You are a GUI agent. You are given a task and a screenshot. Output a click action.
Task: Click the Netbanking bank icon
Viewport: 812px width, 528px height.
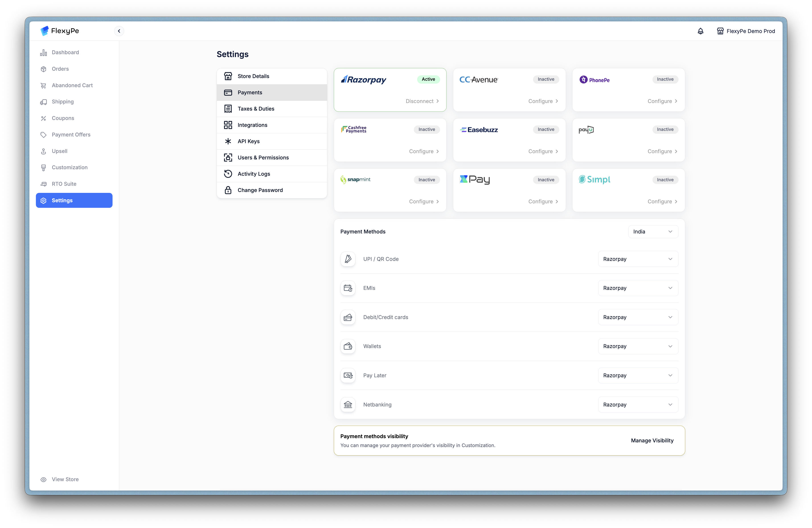pos(348,404)
